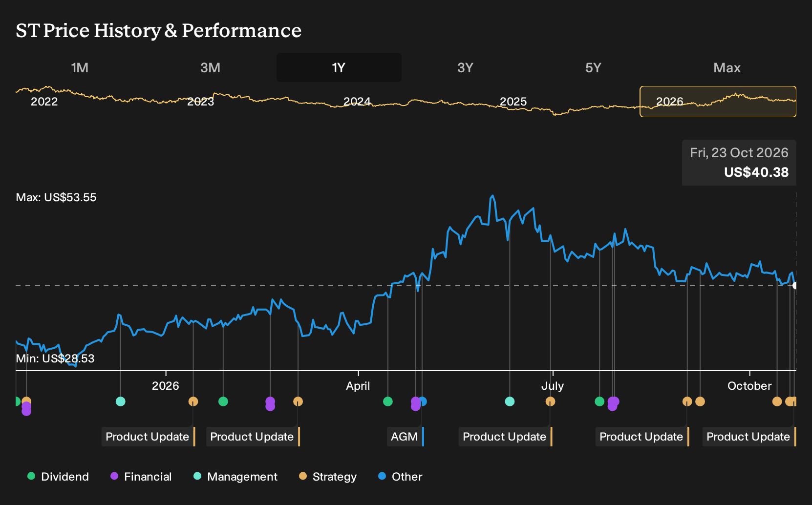Image resolution: width=812 pixels, height=505 pixels.
Task: Click 2023 in the overview strip
Action: point(201,102)
